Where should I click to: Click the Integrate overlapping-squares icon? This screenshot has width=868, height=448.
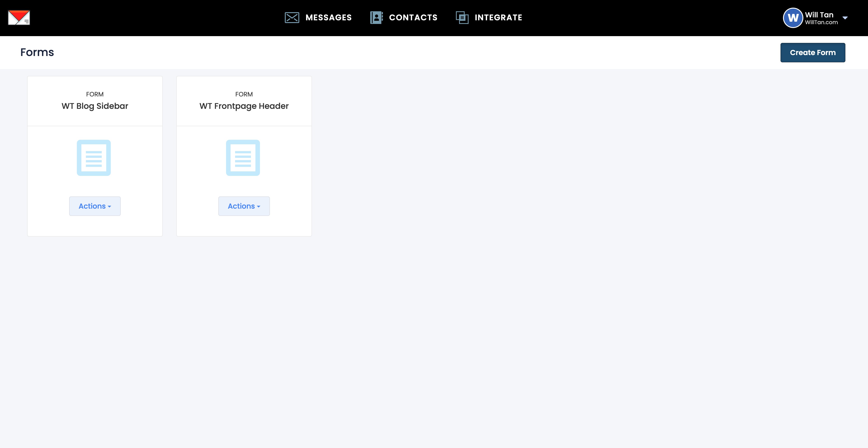click(462, 17)
